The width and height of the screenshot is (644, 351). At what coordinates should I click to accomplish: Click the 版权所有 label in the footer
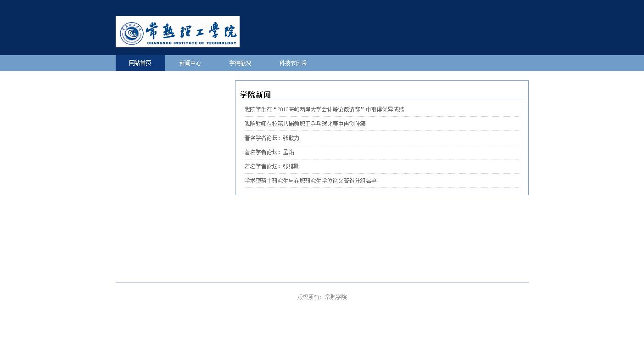[309, 297]
